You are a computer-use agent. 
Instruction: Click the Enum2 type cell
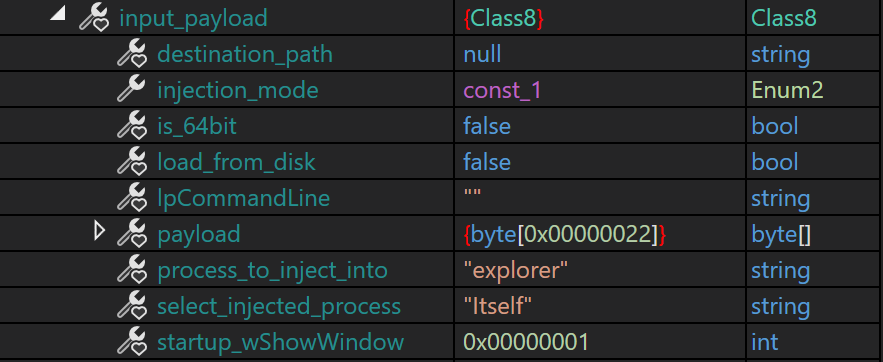[x=787, y=90]
